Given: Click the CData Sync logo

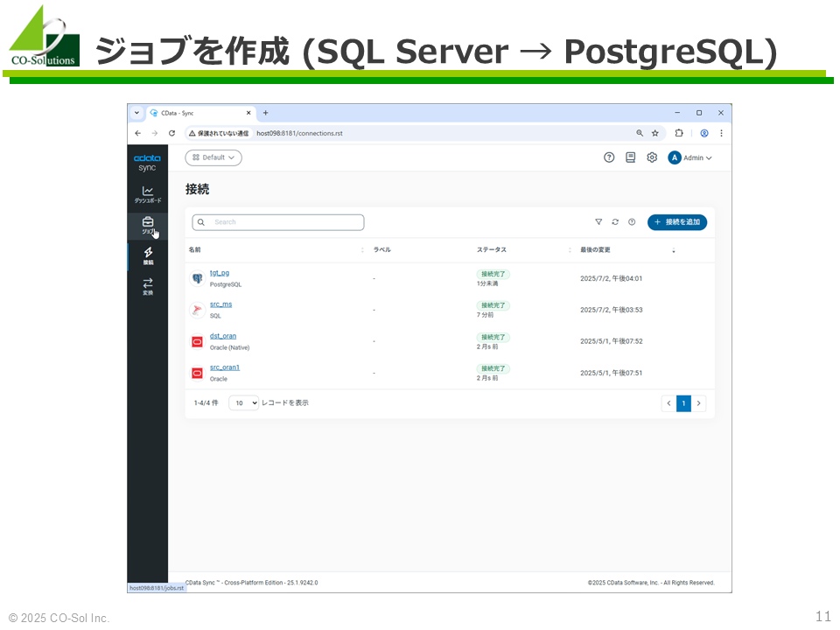Looking at the screenshot, I should 147,163.
